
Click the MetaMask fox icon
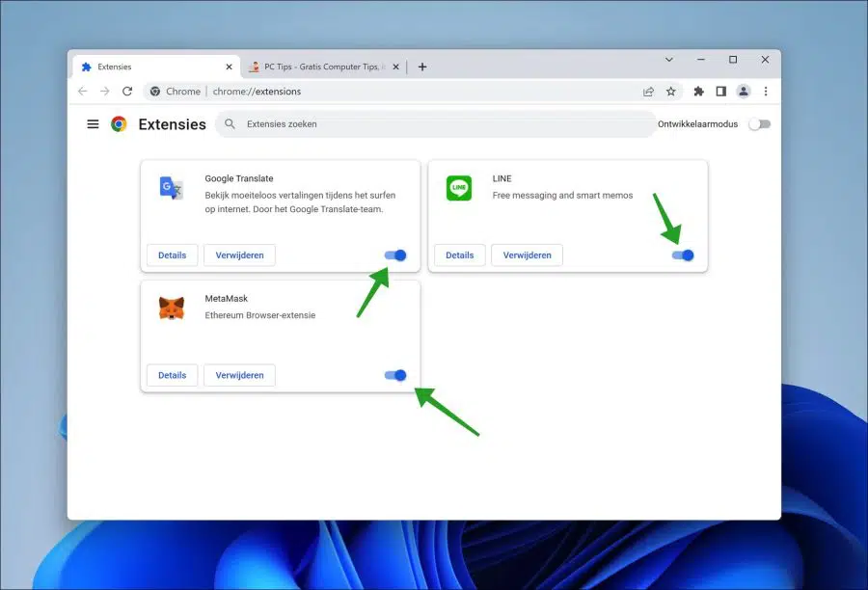click(172, 308)
